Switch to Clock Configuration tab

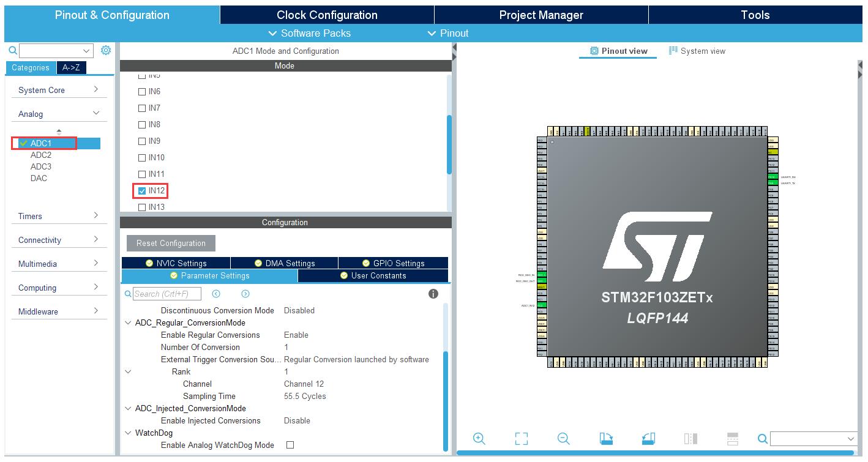click(327, 15)
